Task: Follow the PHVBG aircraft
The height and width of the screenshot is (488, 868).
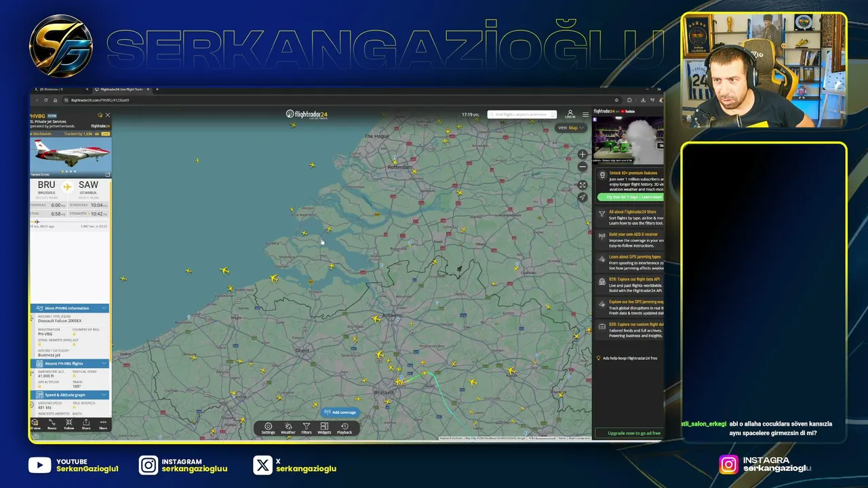Action: tap(69, 424)
